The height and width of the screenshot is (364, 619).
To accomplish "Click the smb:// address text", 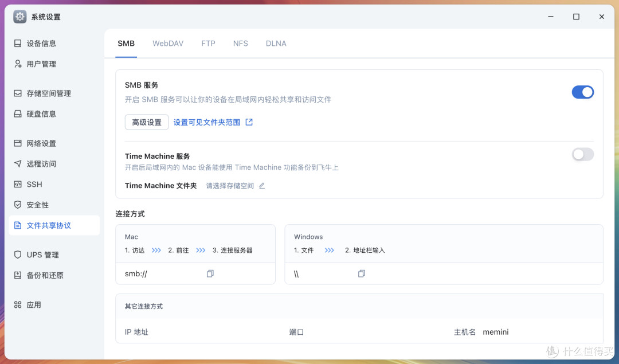I will [136, 273].
